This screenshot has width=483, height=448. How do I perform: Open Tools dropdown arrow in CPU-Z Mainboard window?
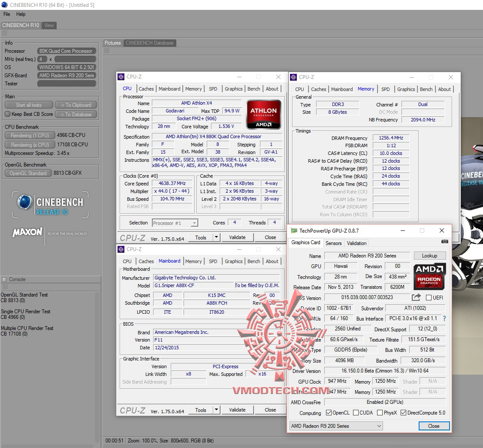point(216,410)
